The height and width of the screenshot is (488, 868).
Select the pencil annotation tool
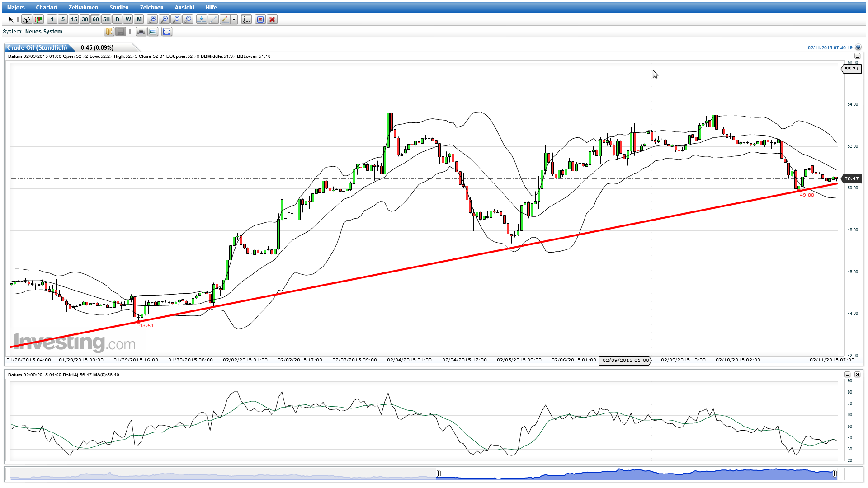click(x=225, y=19)
